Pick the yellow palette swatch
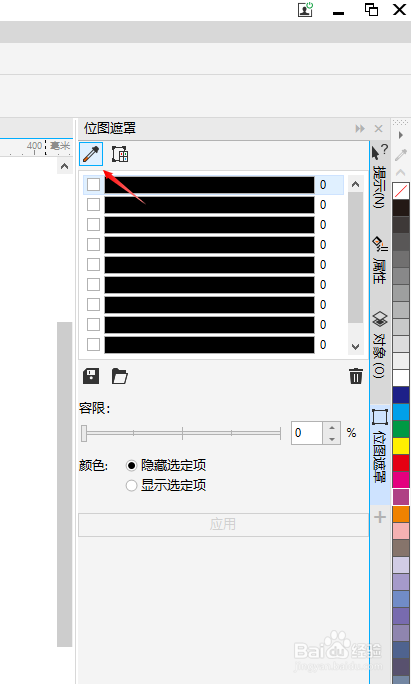This screenshot has height=684, width=411. click(x=401, y=446)
